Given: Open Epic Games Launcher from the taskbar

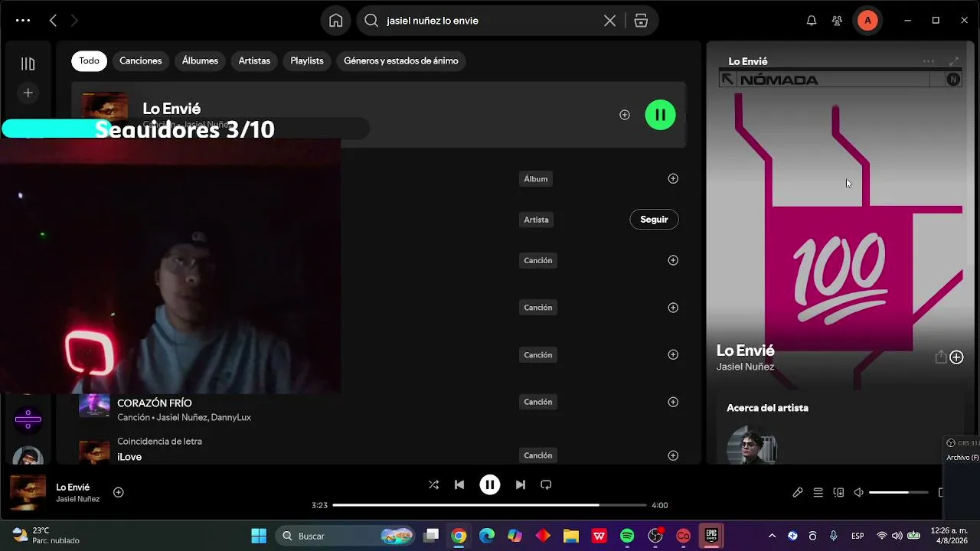Looking at the screenshot, I should [x=711, y=536].
